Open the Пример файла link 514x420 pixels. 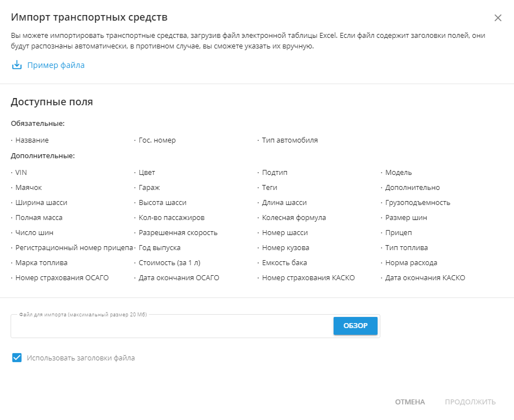point(56,65)
